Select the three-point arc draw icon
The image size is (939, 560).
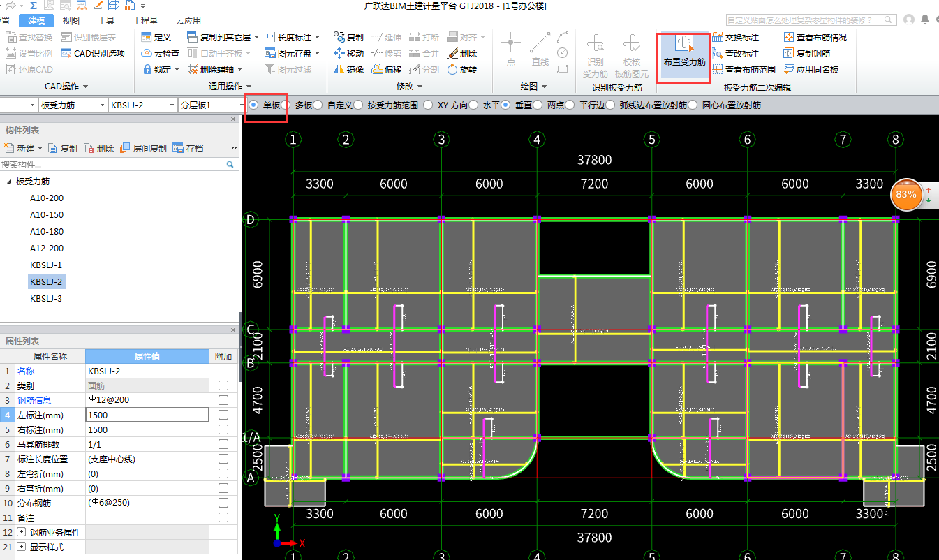click(x=563, y=36)
